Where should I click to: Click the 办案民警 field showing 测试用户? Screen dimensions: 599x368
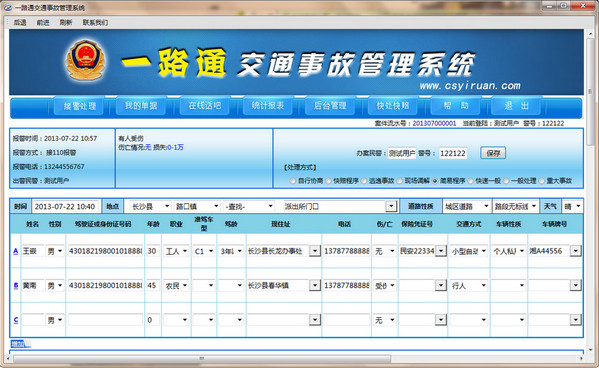click(x=402, y=153)
